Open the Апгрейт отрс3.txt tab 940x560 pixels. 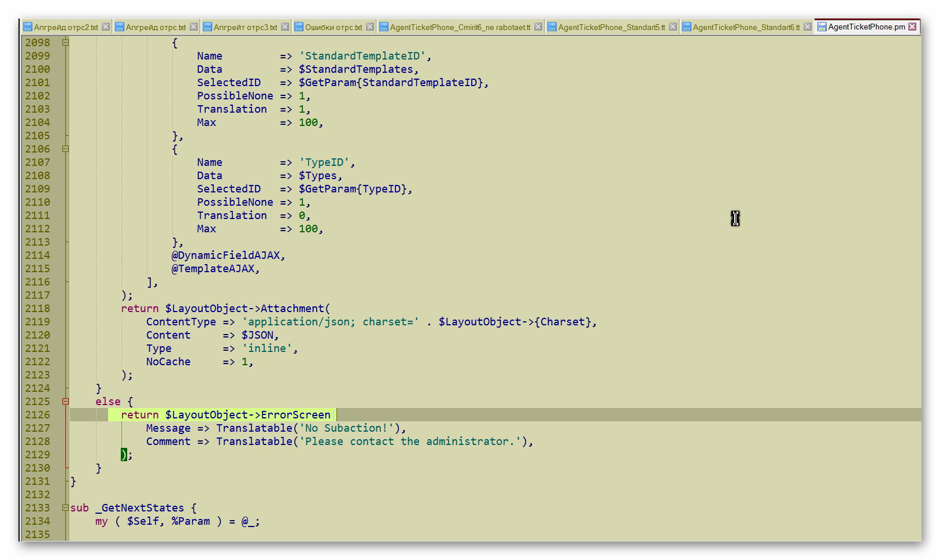pos(245,27)
